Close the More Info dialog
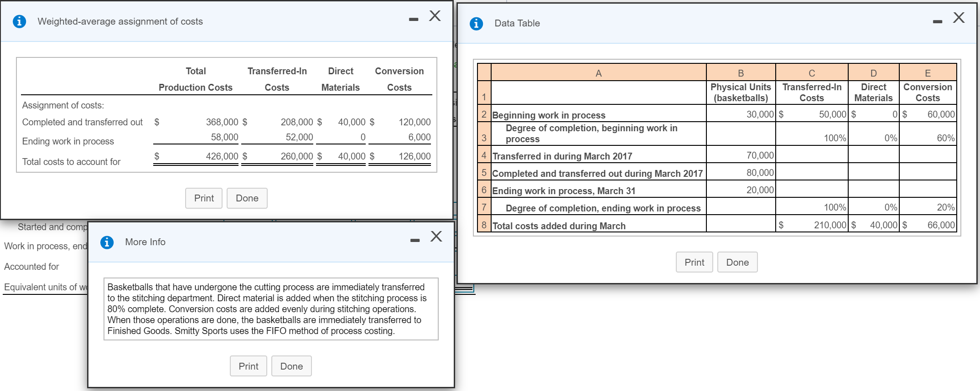 [436, 236]
